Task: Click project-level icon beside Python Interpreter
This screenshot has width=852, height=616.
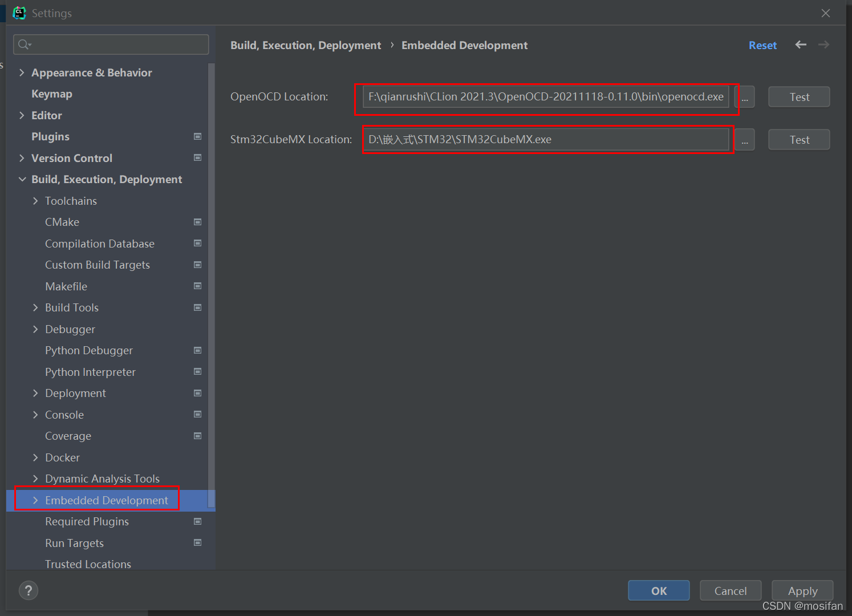Action: [198, 371]
